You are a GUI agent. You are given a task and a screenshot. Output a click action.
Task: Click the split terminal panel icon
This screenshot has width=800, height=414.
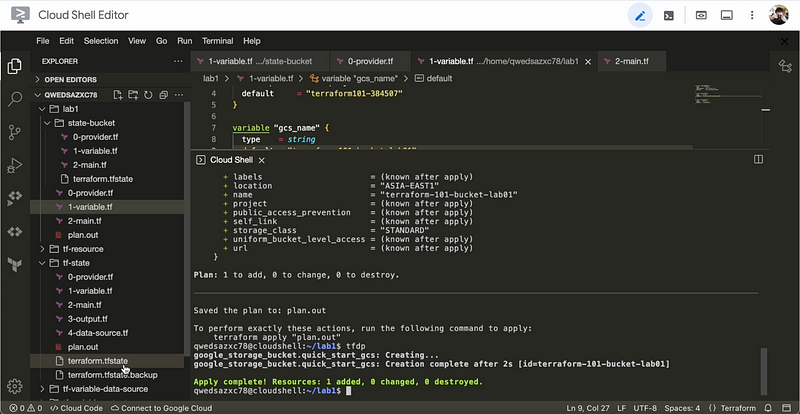[x=759, y=160]
